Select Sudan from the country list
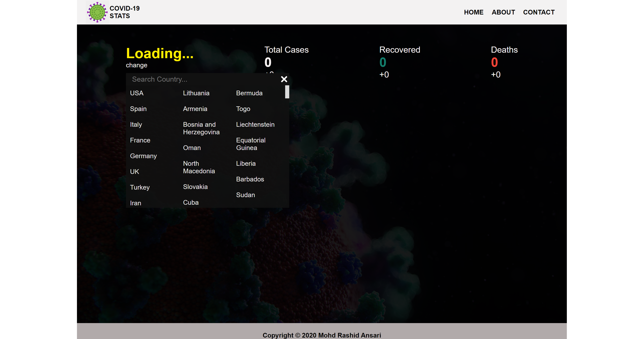The image size is (644, 339). 246,195
